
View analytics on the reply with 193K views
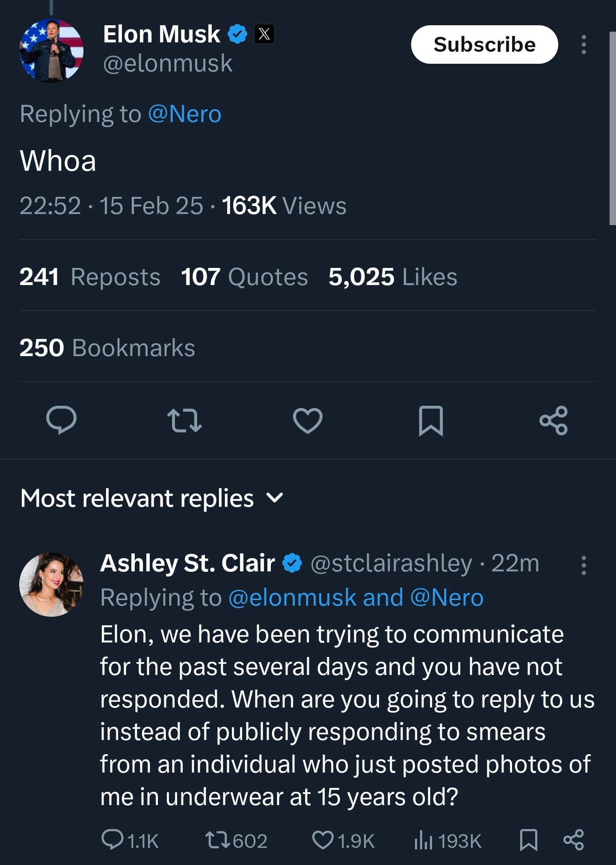tap(423, 840)
